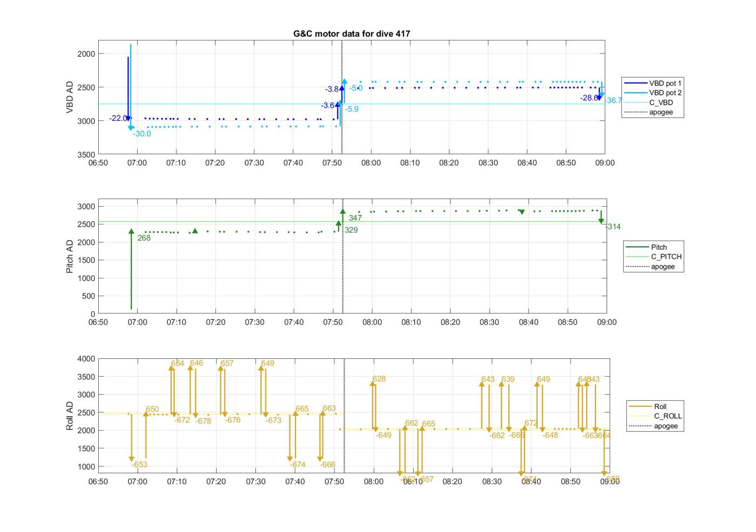Click the '-30.0' VBD pot 2 data label
Viewport: 756px width, 532px height.
(x=142, y=134)
